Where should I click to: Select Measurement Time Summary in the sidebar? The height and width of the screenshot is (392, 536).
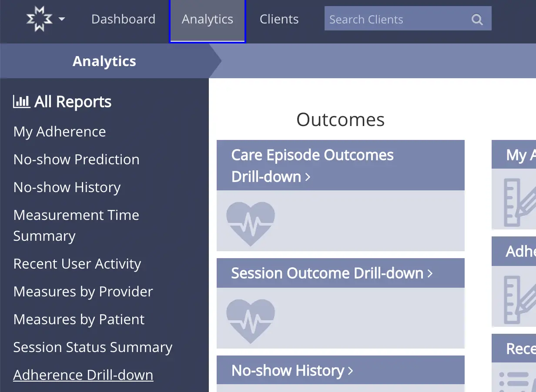tap(76, 225)
